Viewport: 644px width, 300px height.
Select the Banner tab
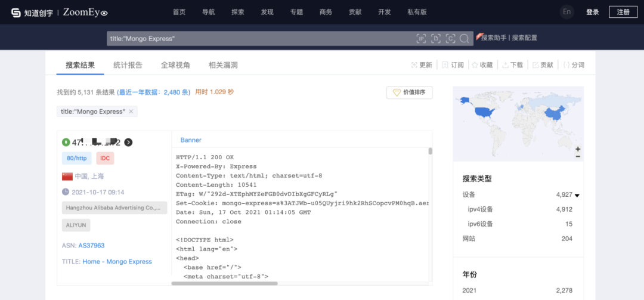pyautogui.click(x=191, y=140)
